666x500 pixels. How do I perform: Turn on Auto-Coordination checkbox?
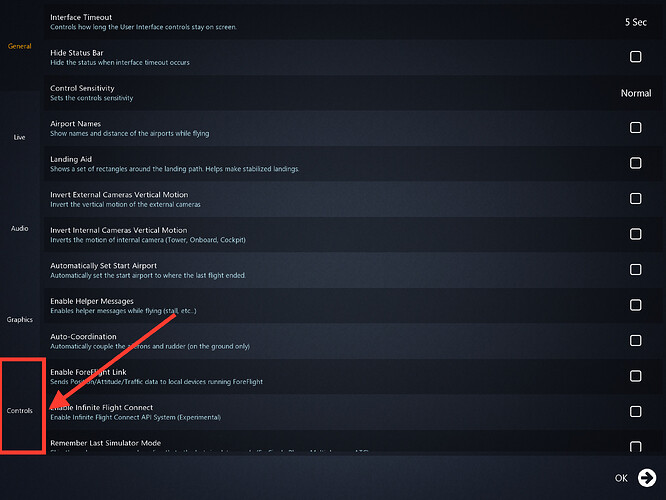[x=635, y=340]
